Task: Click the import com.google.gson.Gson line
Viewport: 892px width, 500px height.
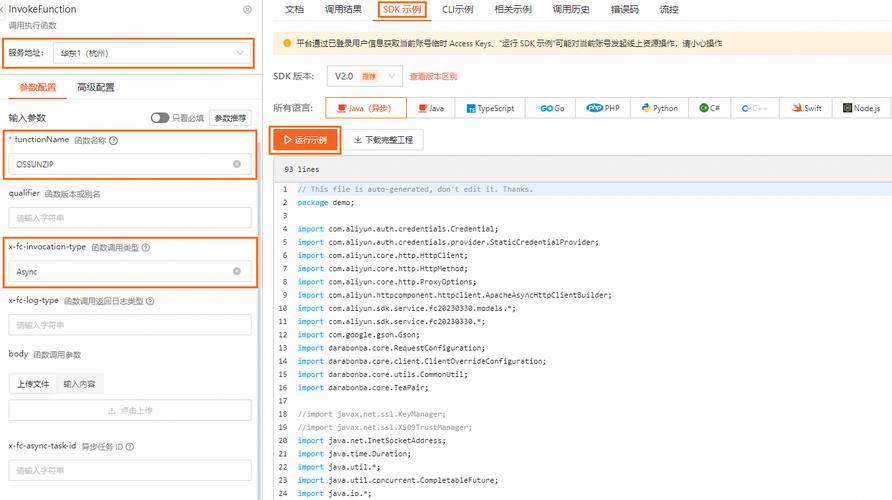Action: coord(358,334)
